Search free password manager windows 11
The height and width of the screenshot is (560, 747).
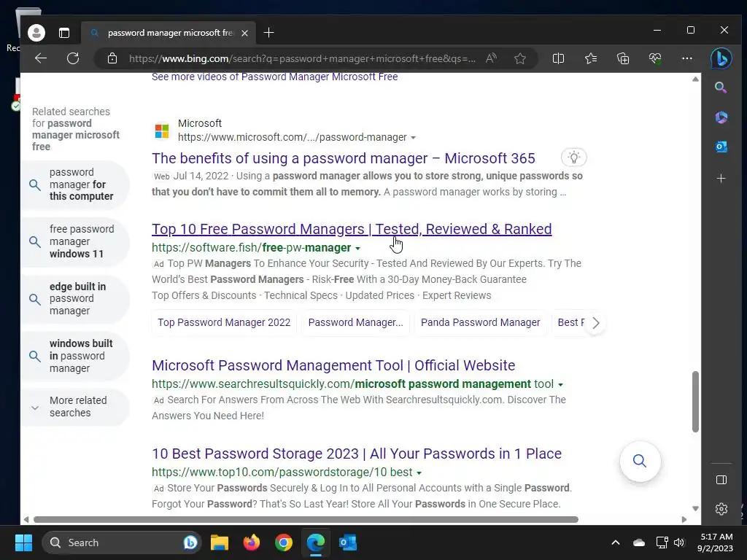tap(75, 241)
